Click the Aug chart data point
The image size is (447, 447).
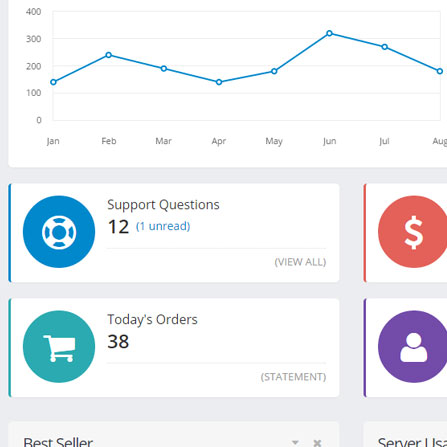[x=440, y=71]
